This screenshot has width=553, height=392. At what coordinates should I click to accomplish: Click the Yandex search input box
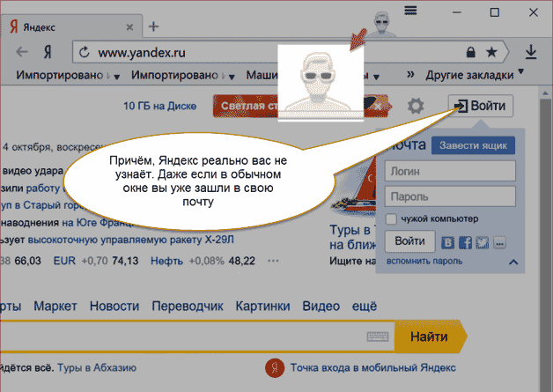click(197, 337)
